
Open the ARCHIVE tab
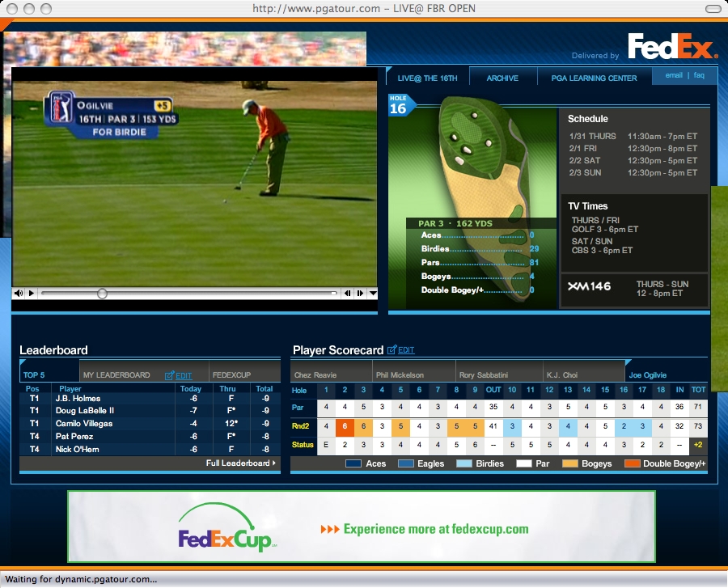[502, 78]
